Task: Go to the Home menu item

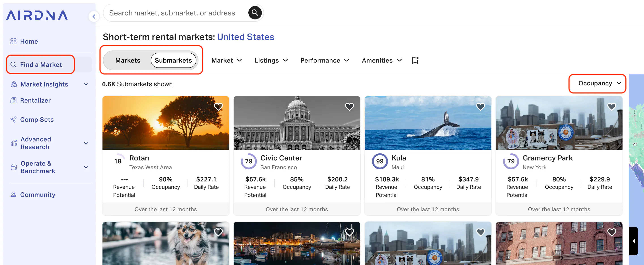Action: [x=29, y=41]
